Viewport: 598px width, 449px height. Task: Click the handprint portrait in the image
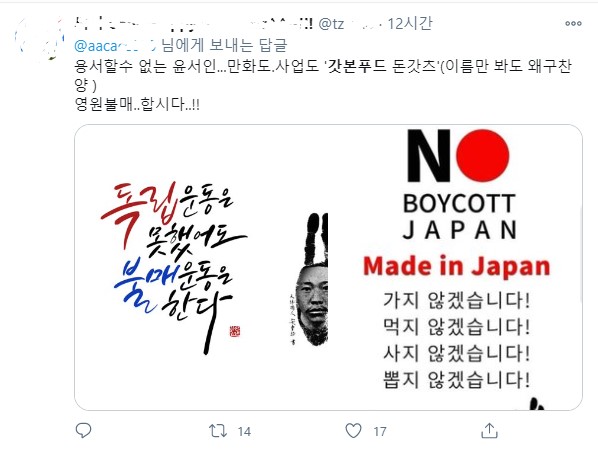click(x=309, y=280)
